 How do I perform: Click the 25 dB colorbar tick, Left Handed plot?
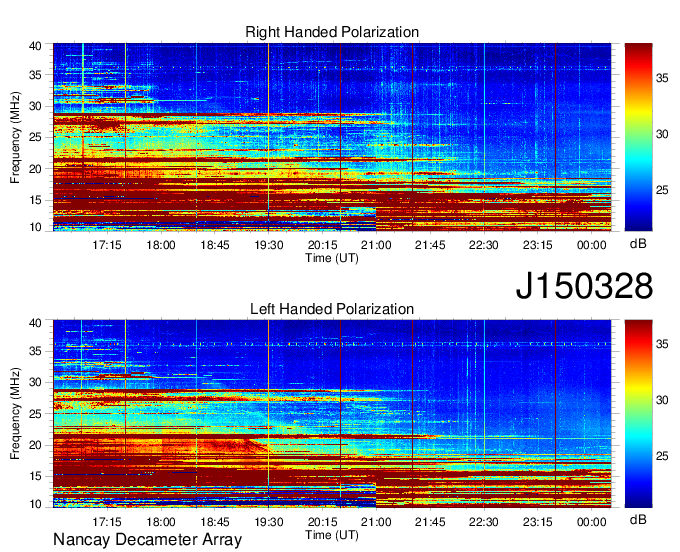pyautogui.click(x=662, y=456)
